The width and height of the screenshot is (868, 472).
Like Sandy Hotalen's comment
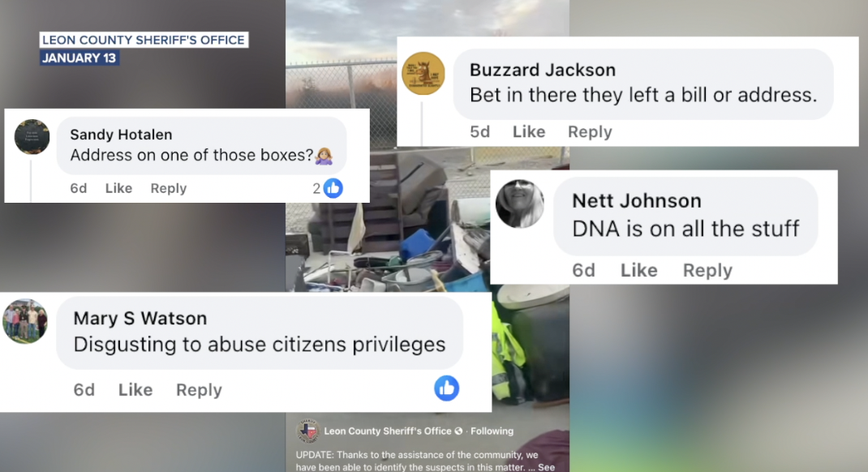[x=118, y=188]
